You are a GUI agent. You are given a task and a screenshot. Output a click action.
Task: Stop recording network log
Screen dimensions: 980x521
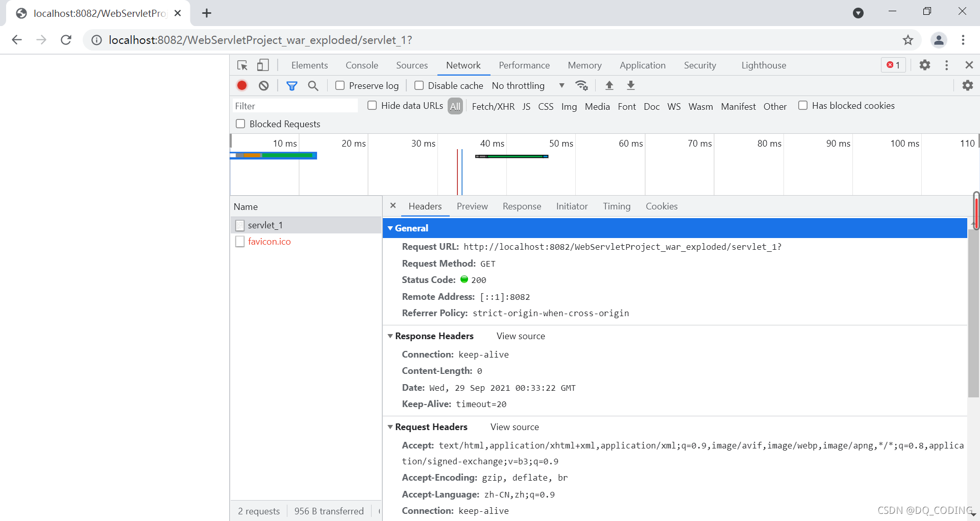tap(242, 85)
